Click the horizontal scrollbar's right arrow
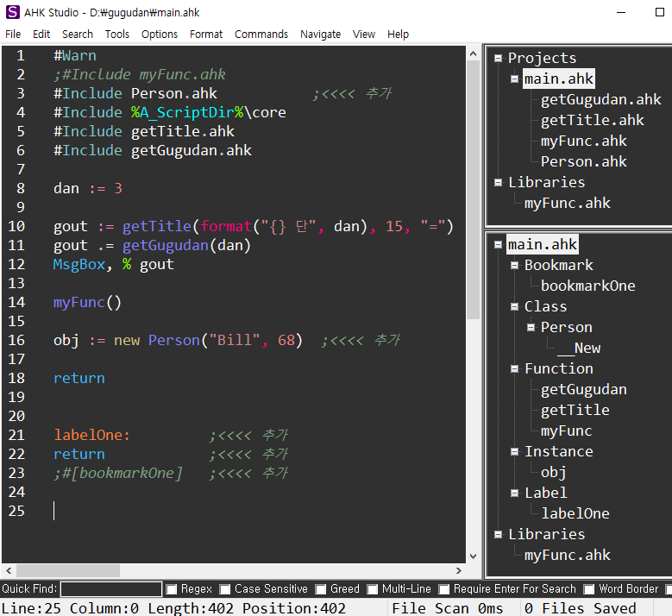 pyautogui.click(x=458, y=570)
